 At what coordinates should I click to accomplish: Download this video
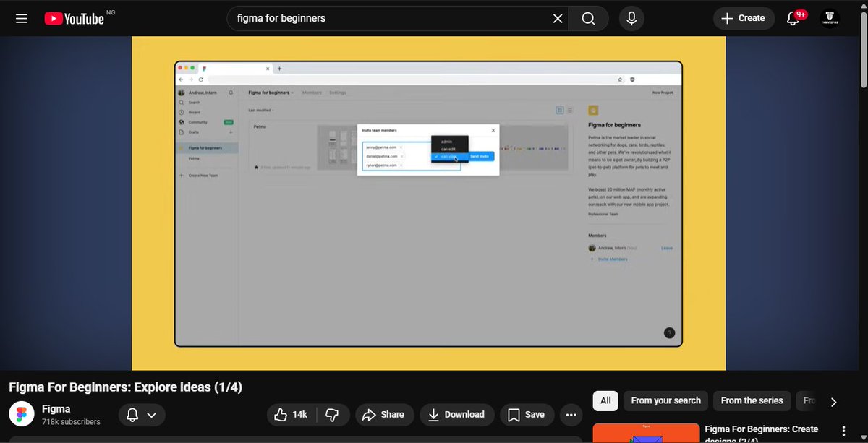pyautogui.click(x=456, y=415)
